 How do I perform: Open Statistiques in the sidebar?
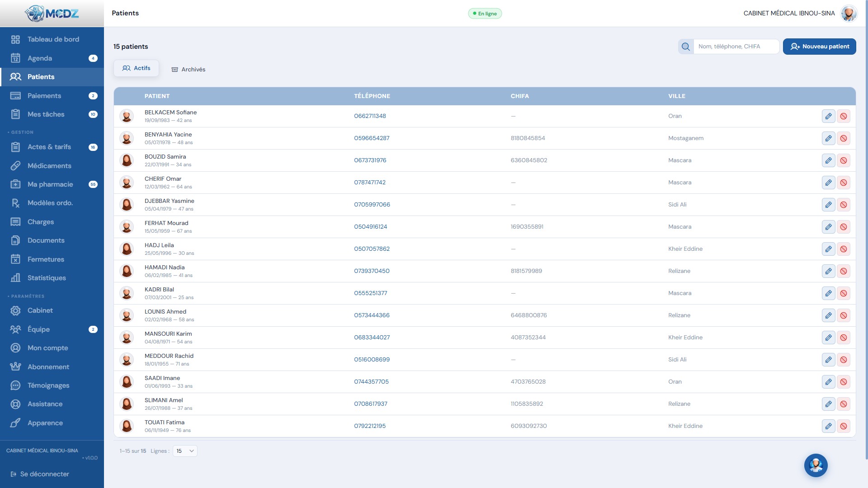(52, 278)
